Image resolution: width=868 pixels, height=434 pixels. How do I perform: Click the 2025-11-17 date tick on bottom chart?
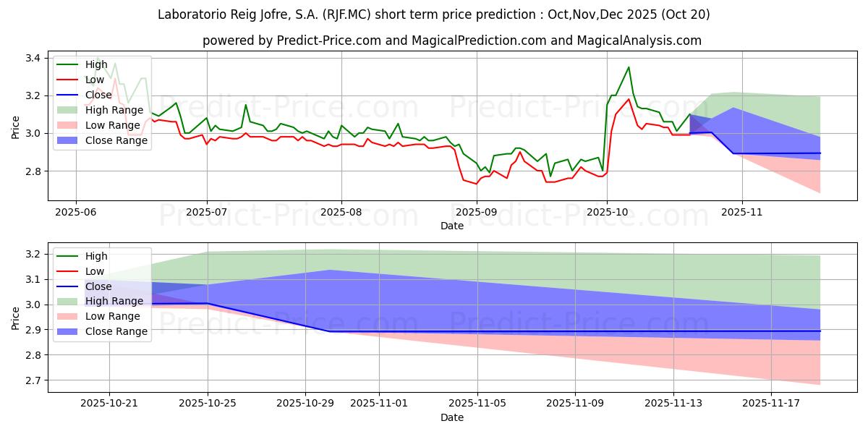(771, 404)
